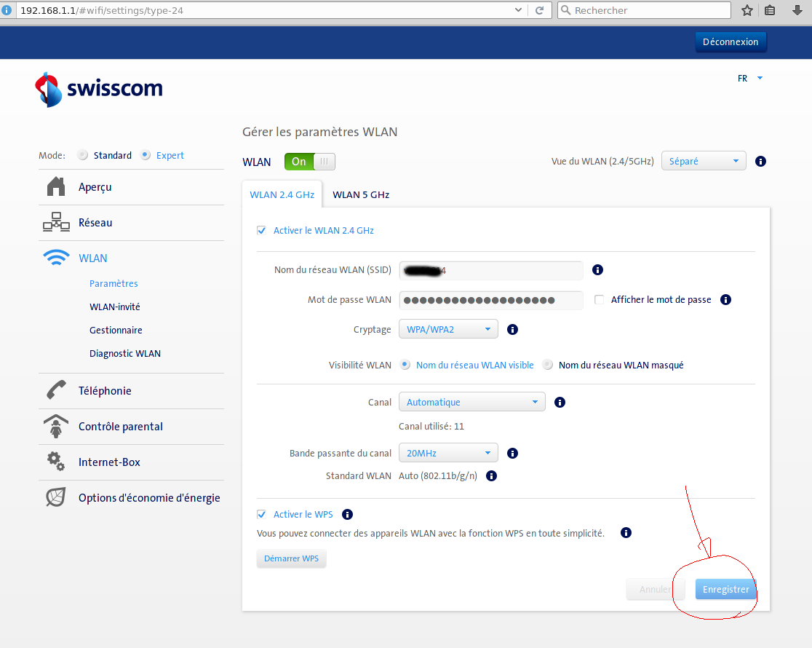Click the info icon beside Cryptage dropdown
Image resolution: width=812 pixels, height=648 pixels.
click(x=512, y=330)
